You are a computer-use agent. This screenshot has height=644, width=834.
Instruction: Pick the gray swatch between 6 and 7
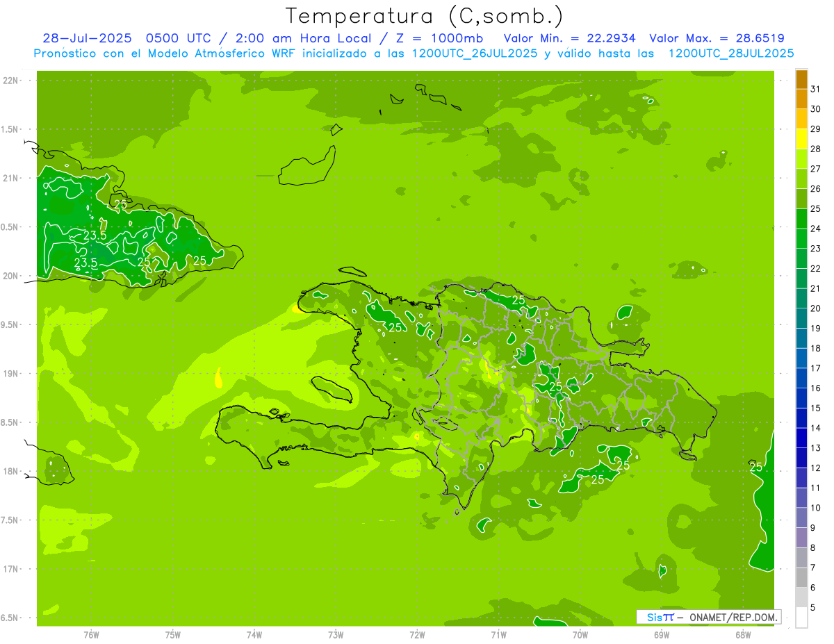coord(801,577)
